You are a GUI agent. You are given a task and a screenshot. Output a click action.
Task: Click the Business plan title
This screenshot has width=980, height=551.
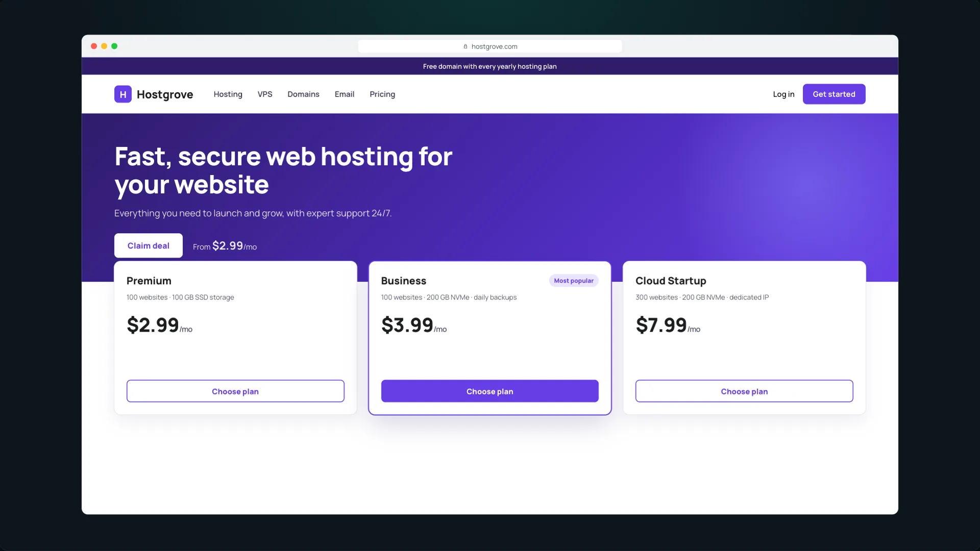pyautogui.click(x=404, y=281)
